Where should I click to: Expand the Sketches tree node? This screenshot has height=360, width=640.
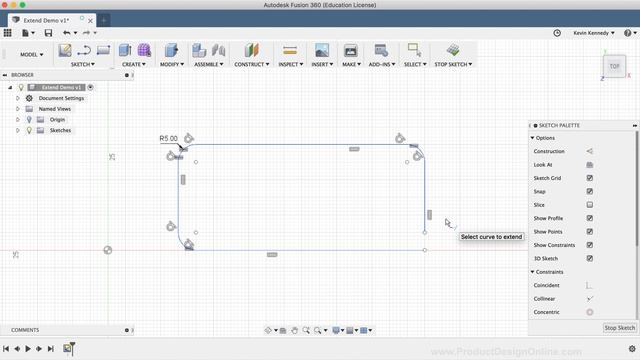(x=18, y=130)
